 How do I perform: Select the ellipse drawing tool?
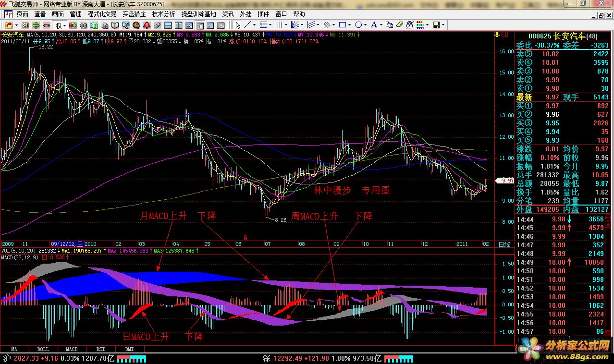(358, 25)
